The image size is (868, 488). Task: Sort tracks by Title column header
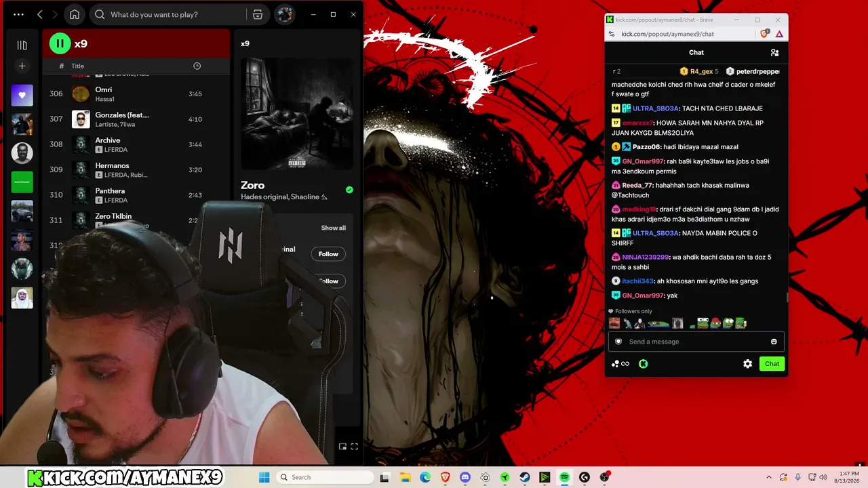click(x=78, y=66)
